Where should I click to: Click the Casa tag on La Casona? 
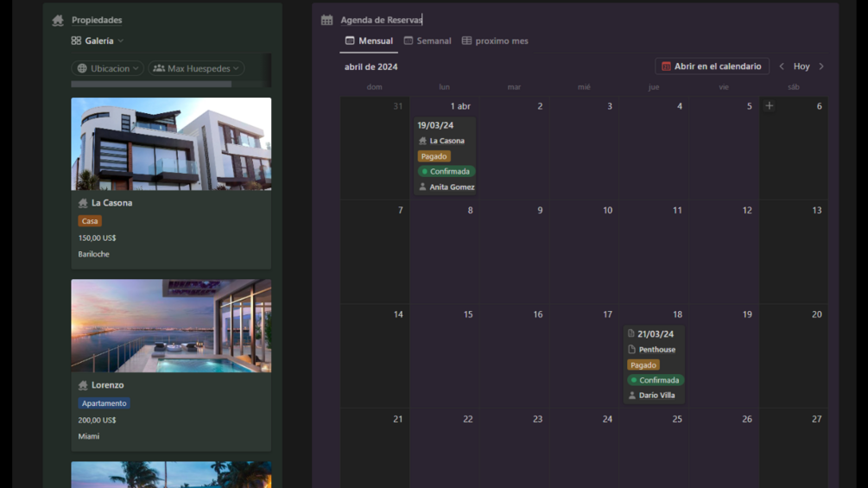90,221
